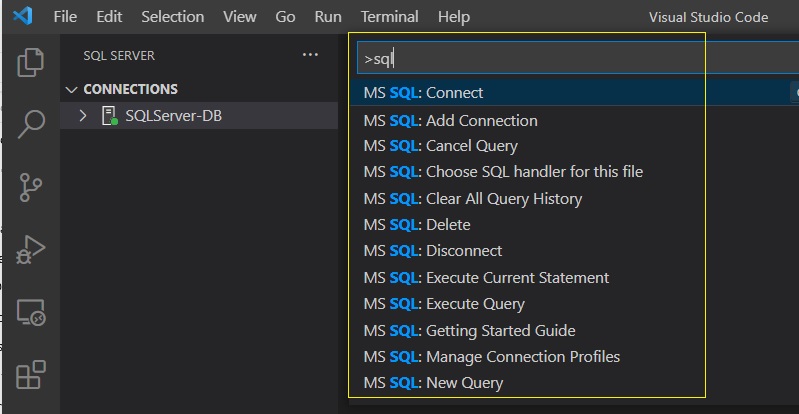Viewport: 799px width, 414px height.
Task: Open the Run menu
Action: pyautogui.click(x=328, y=16)
